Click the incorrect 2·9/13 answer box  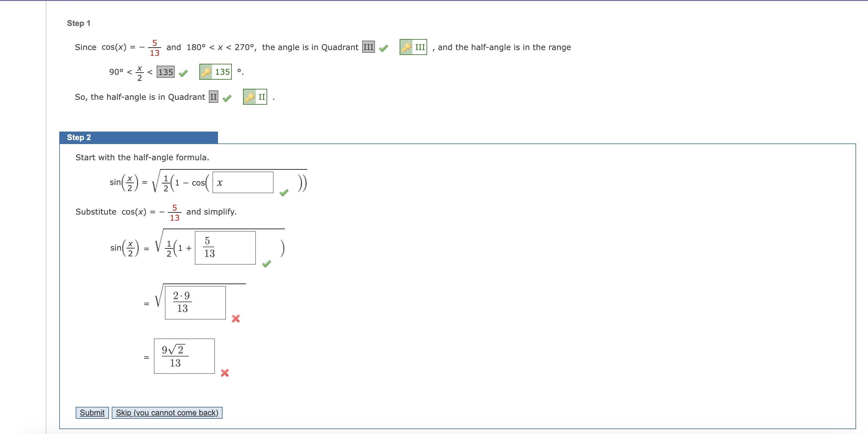click(x=195, y=302)
